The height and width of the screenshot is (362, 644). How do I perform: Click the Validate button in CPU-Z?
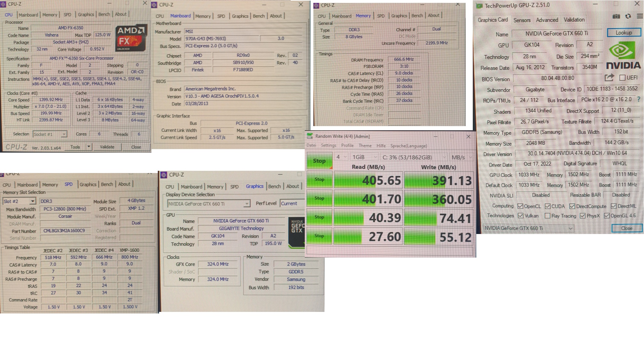pyautogui.click(x=107, y=147)
